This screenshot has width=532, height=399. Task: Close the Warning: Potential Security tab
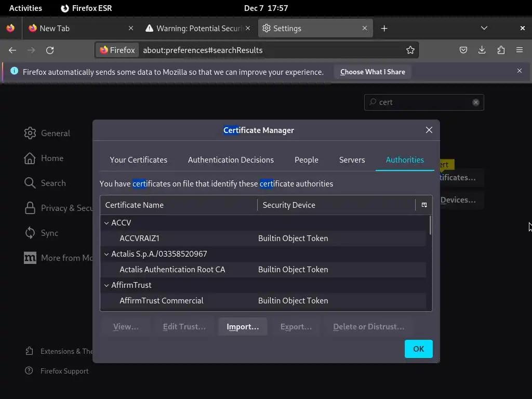point(248,28)
